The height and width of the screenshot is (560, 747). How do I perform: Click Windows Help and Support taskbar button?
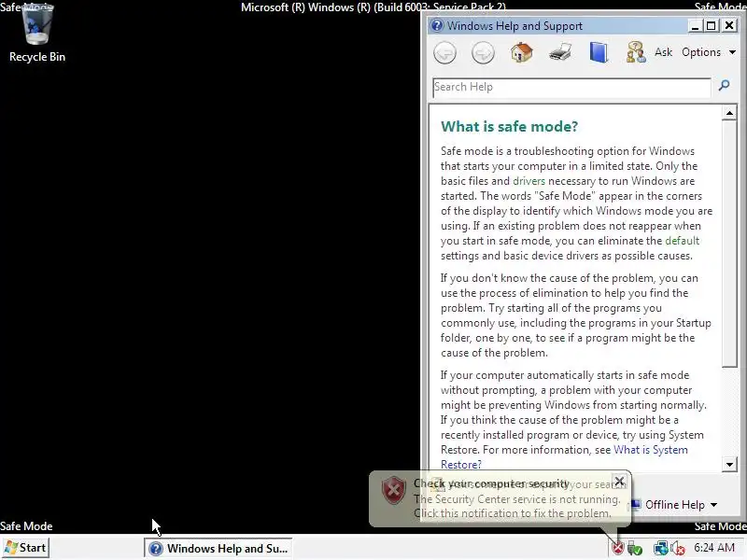click(x=218, y=548)
